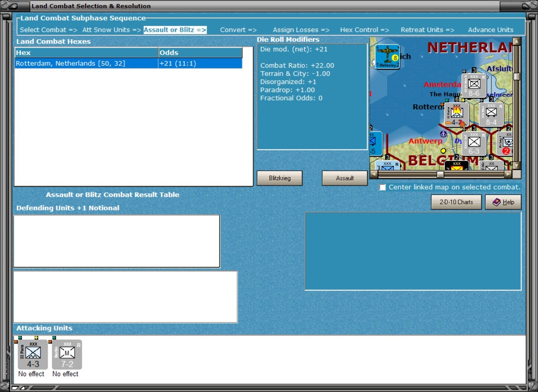Screen dimensions: 538x392
Task: Click the burning II Para unit in Rotterdam
Action: (456, 114)
